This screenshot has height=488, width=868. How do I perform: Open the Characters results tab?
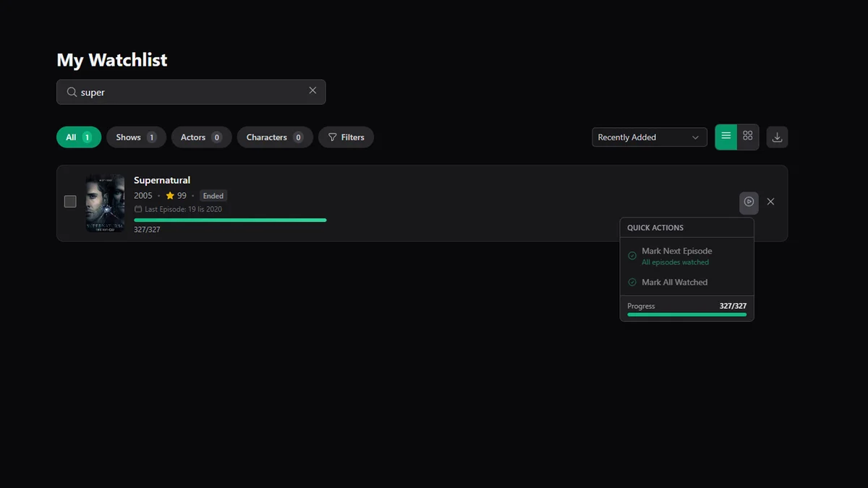(274, 137)
